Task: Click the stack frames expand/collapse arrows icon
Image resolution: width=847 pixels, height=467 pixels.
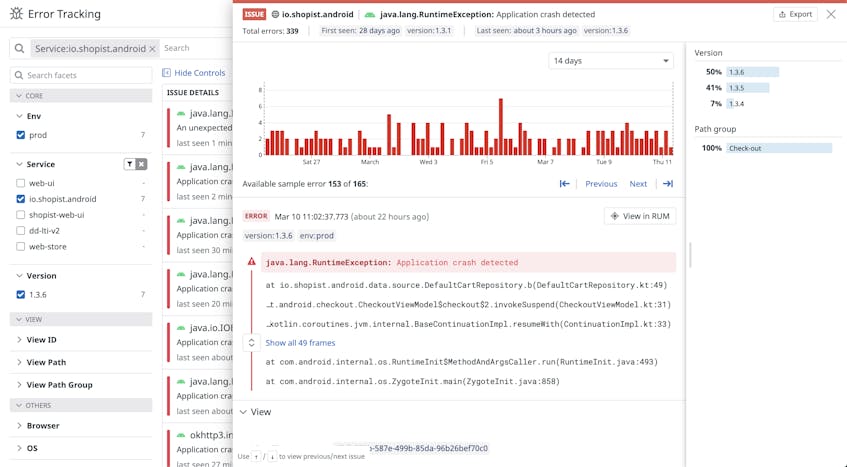Action: pos(251,343)
